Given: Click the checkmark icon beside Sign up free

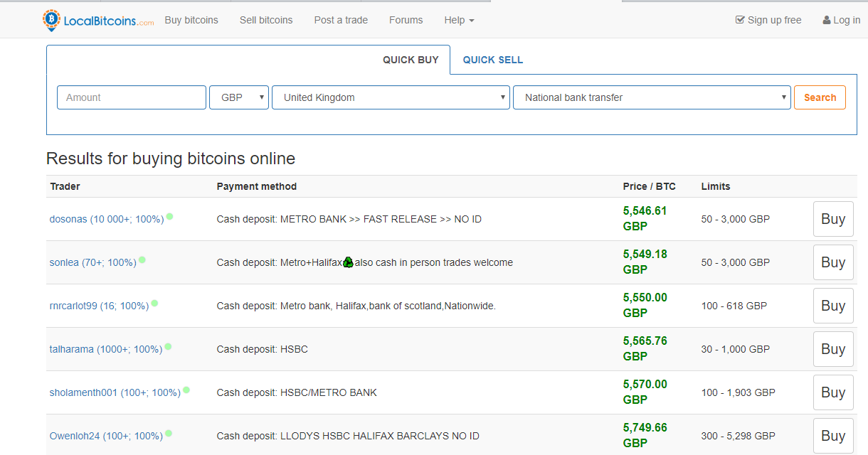Looking at the screenshot, I should click(740, 20).
